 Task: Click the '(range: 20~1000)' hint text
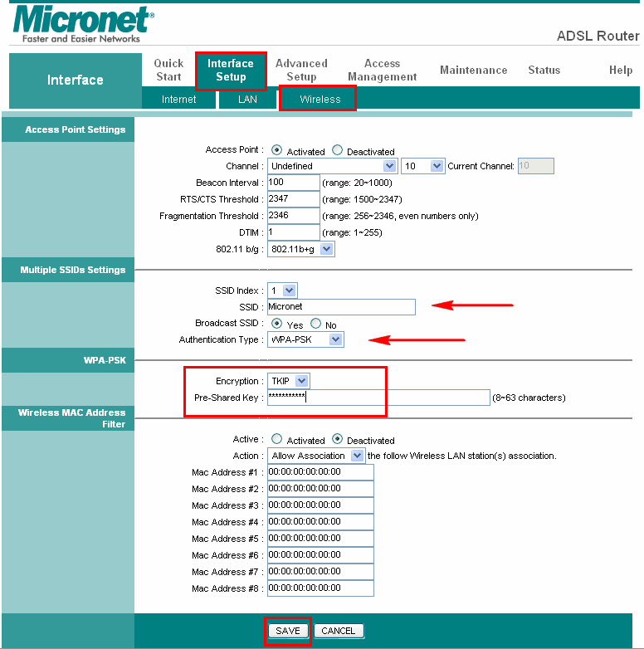click(357, 183)
